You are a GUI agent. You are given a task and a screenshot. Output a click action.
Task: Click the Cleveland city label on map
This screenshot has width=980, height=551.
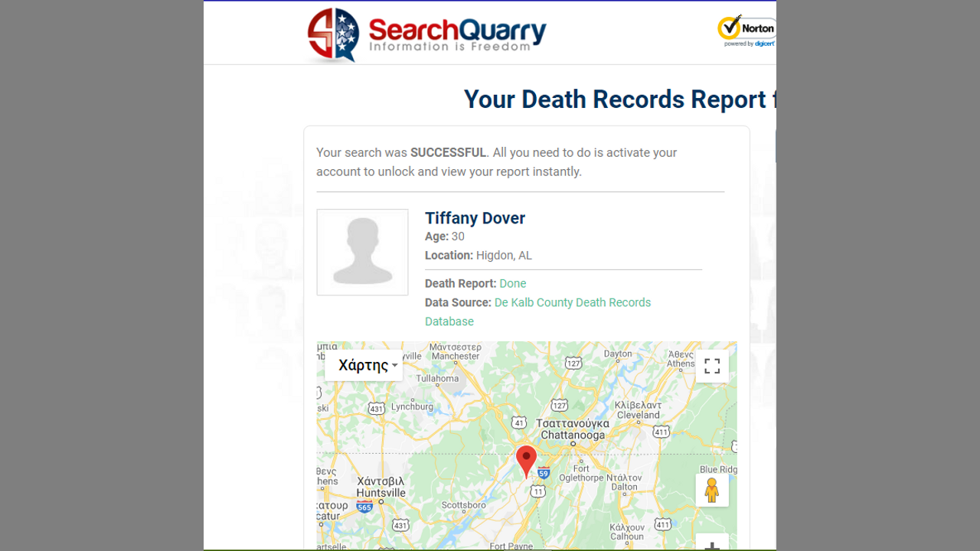(x=638, y=415)
